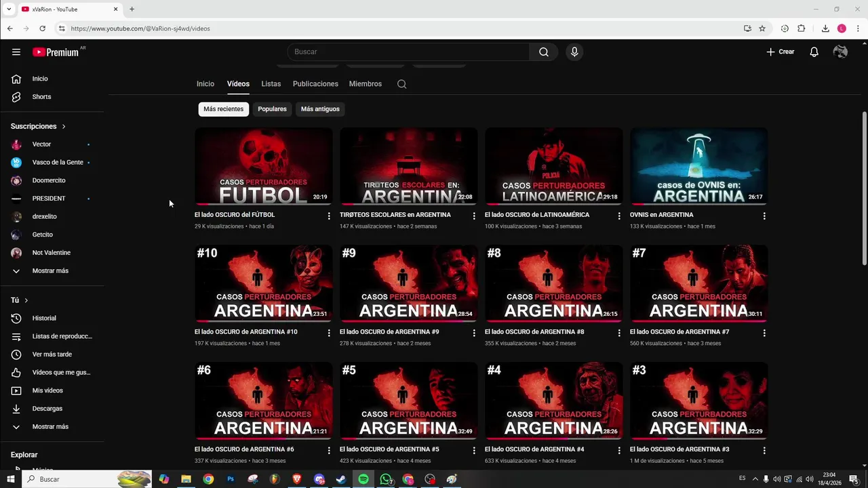Open video title El lado OSCURO de ARGENTINA #9
This screenshot has height=488, width=868.
[389, 332]
